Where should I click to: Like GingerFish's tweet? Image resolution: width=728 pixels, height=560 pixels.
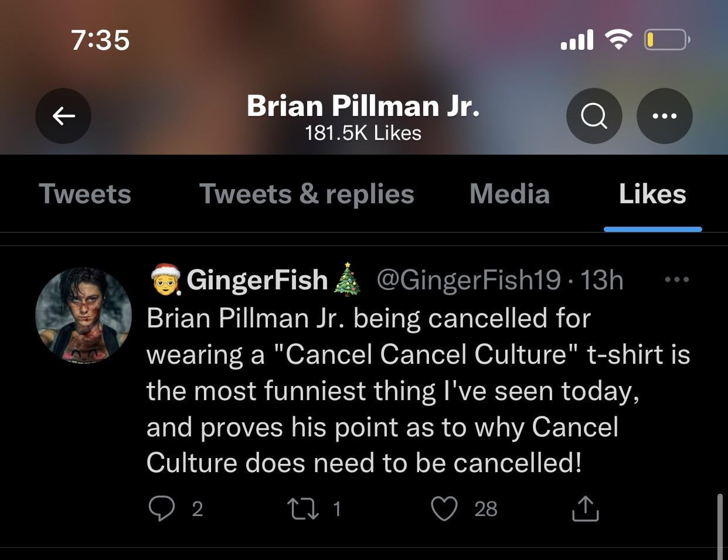coord(445,509)
